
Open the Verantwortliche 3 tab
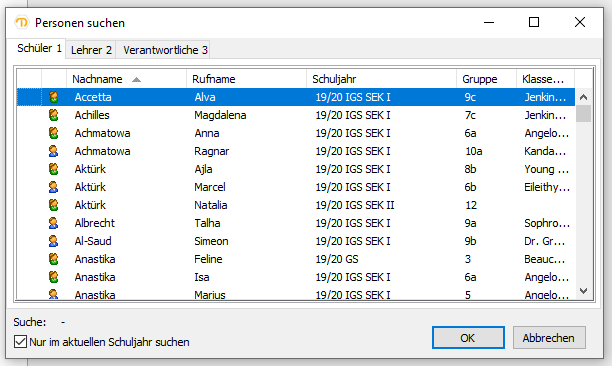tap(165, 50)
